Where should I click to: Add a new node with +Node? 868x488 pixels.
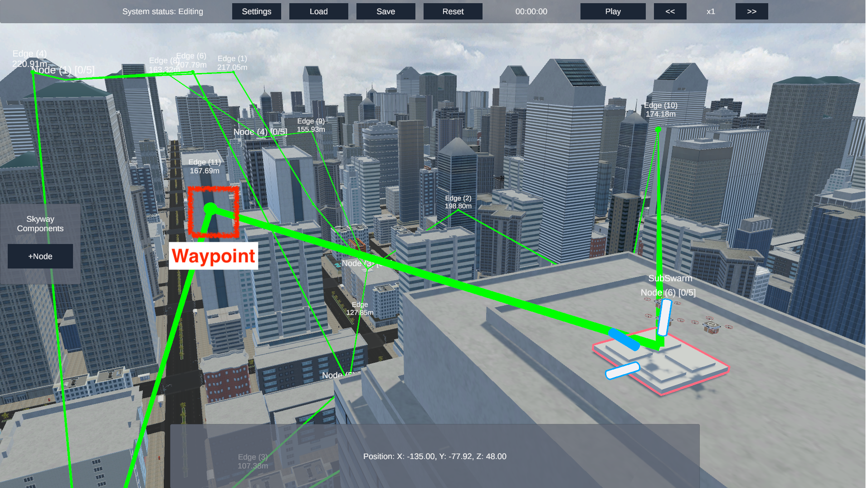[x=40, y=256]
